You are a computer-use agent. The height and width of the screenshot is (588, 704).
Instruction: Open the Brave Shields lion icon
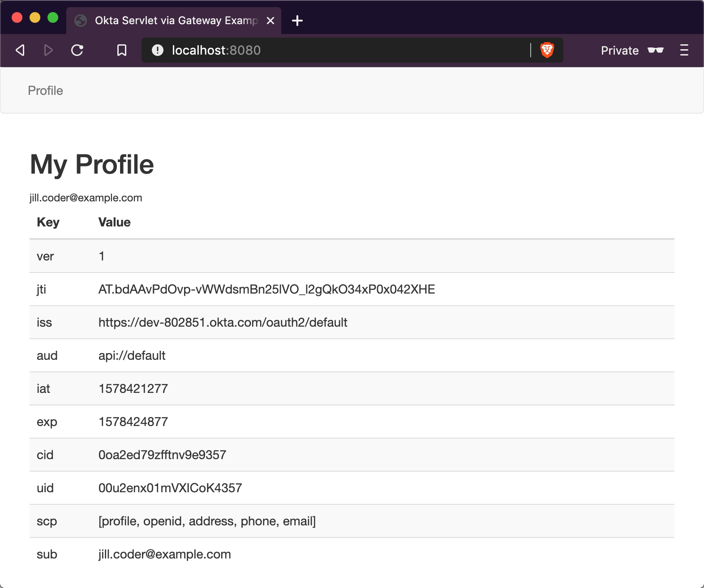coord(547,50)
